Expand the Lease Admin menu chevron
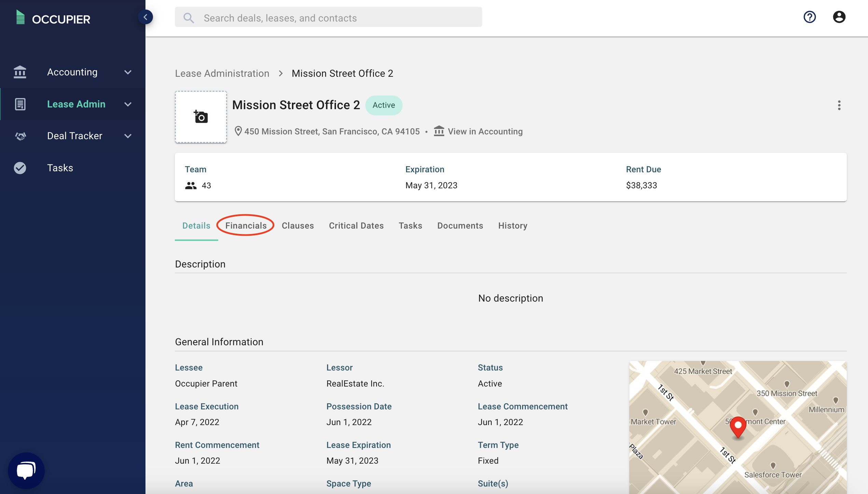868x494 pixels. pos(128,104)
